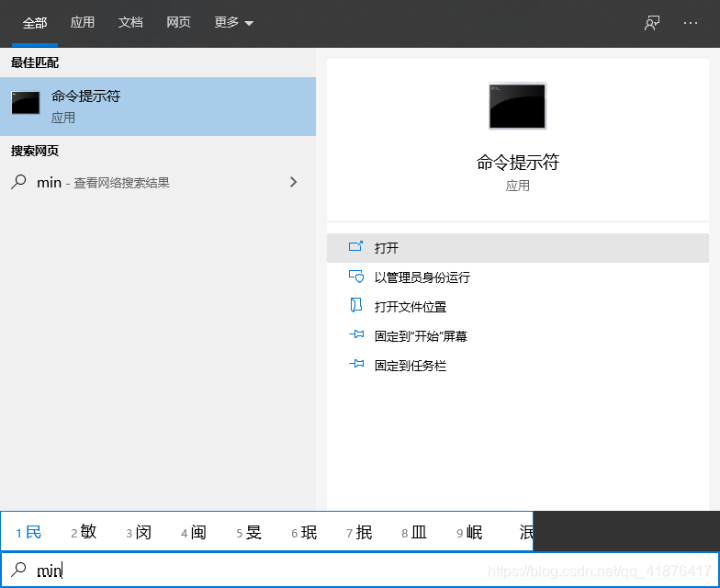Click the 打开 open icon
Image resolution: width=720 pixels, height=588 pixels.
356,246
